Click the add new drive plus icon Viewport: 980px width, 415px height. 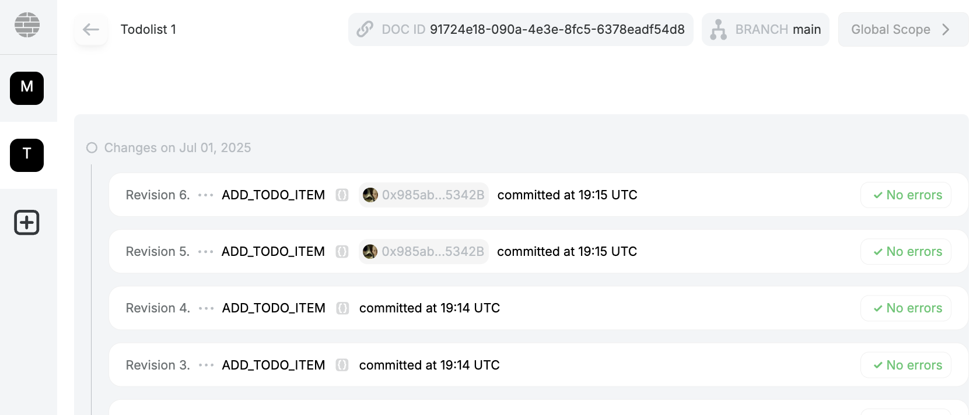tap(27, 223)
